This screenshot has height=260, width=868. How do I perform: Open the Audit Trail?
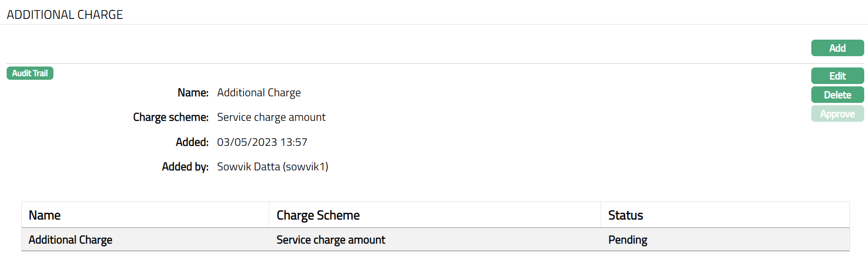pos(30,73)
